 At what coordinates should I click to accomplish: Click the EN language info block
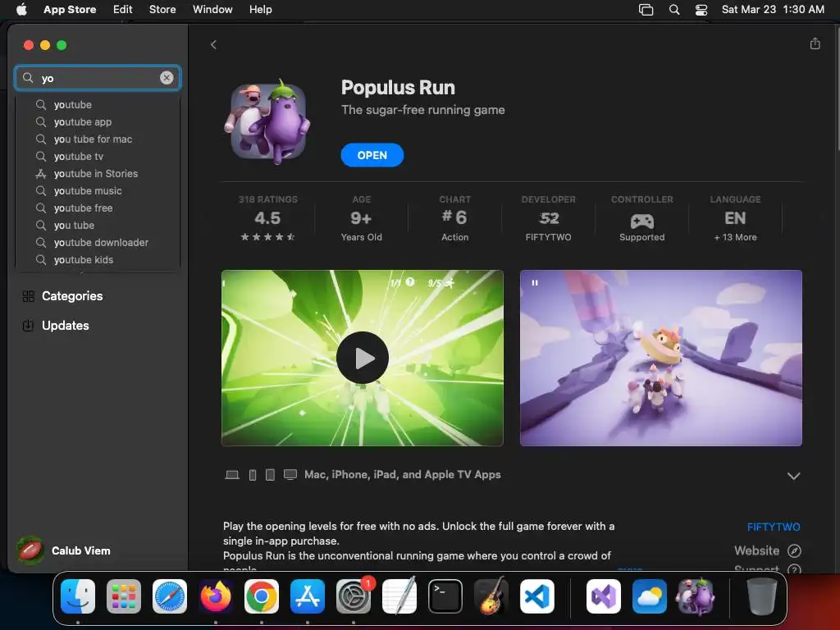click(735, 218)
